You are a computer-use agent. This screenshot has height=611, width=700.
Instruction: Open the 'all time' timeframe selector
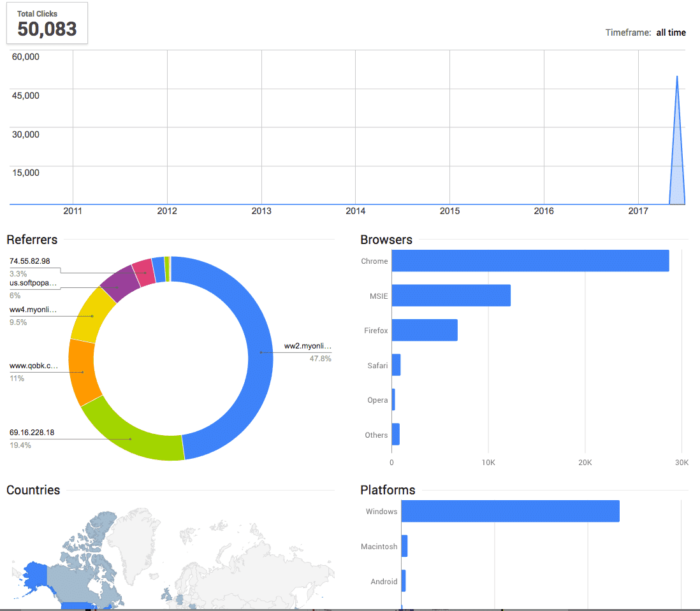[x=671, y=32]
